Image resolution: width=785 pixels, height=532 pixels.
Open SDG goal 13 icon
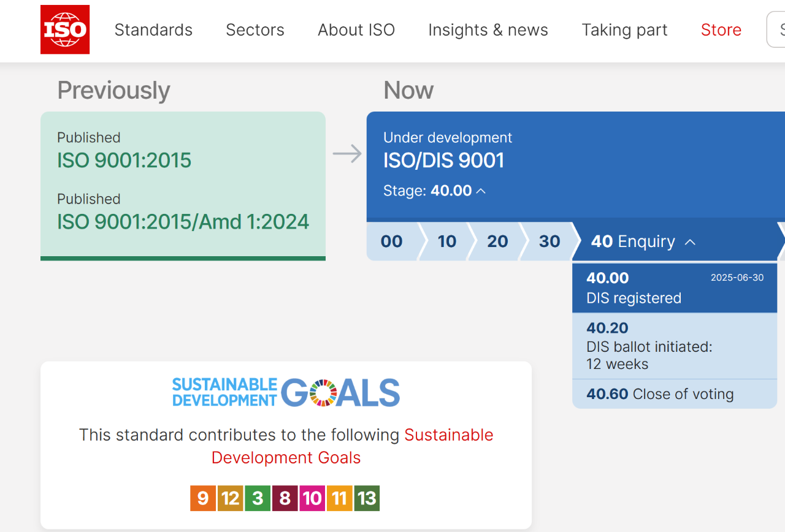coord(367,498)
